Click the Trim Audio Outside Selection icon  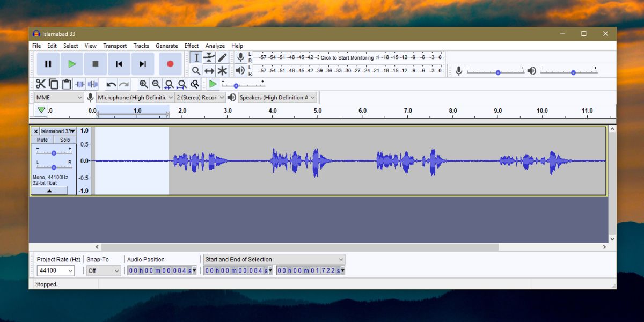(x=79, y=84)
